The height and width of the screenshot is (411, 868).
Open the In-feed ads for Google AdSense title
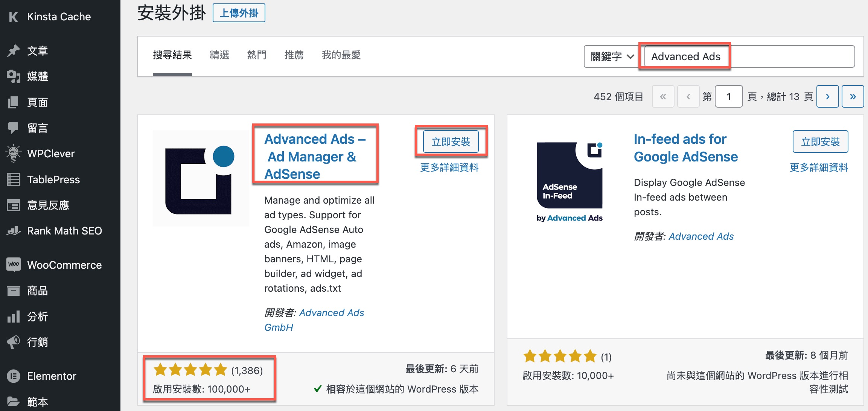[x=686, y=148]
